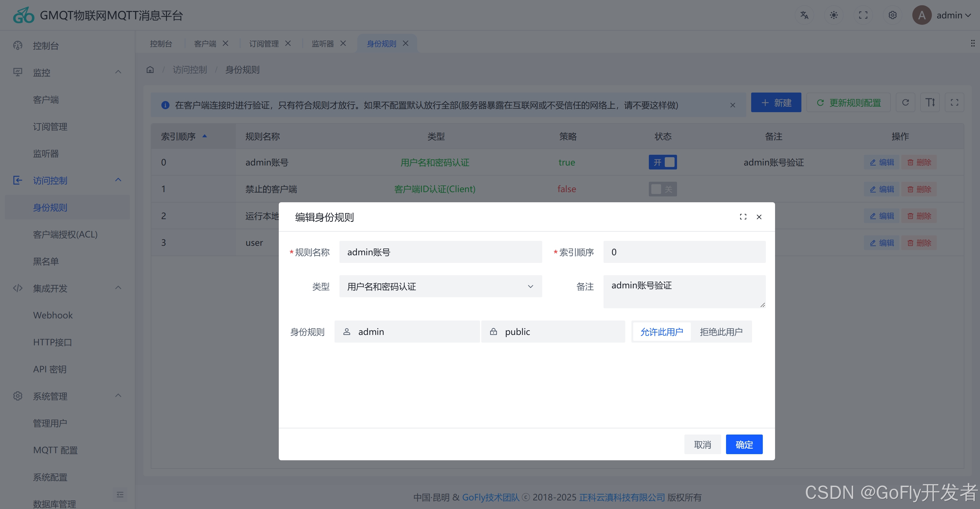Click the 确定 button in dialog
The image size is (980, 509).
[x=744, y=444]
